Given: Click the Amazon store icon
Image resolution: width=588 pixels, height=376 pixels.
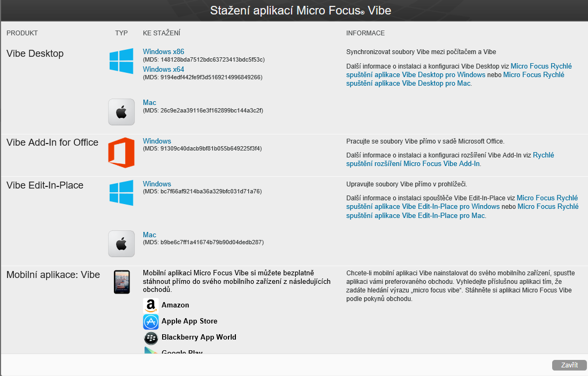Looking at the screenshot, I should (x=151, y=305).
